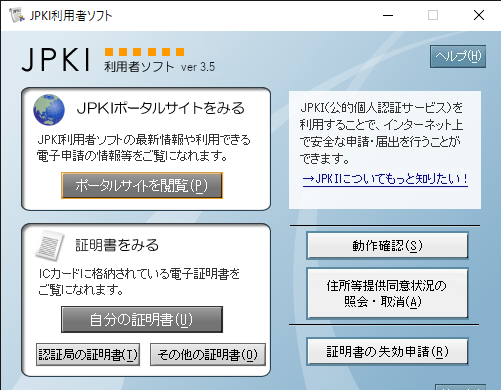Click version text ver 3.5
Viewport: 501px width, 390px height.
[x=198, y=67]
